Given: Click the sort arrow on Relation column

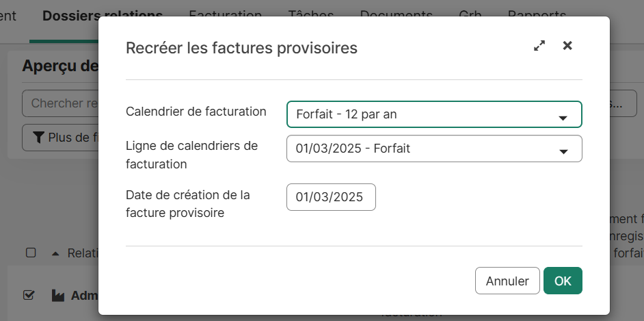Looking at the screenshot, I should point(55,253).
